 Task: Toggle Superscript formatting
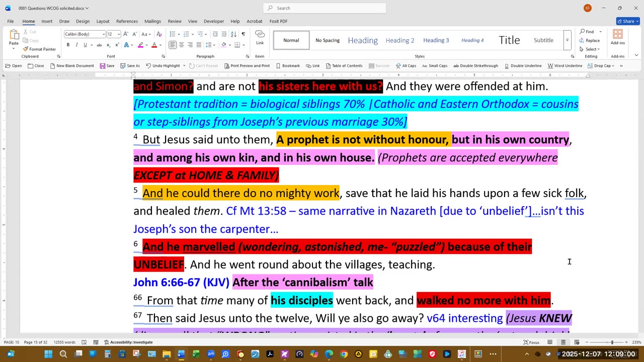click(117, 45)
